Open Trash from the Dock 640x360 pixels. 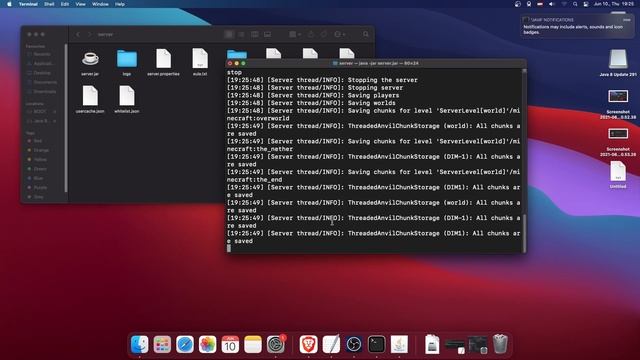click(500, 344)
